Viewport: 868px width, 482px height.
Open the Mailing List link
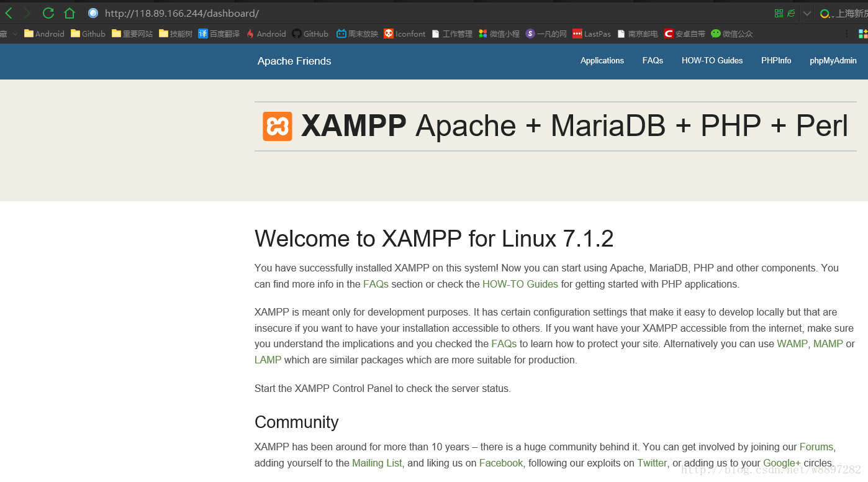(x=377, y=463)
